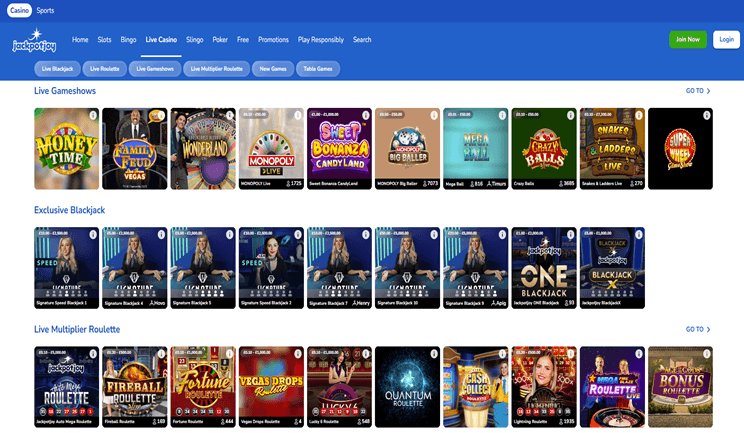The image size is (744, 433).
Task: Open info icon on Fortune Roulette
Action: [x=230, y=354]
